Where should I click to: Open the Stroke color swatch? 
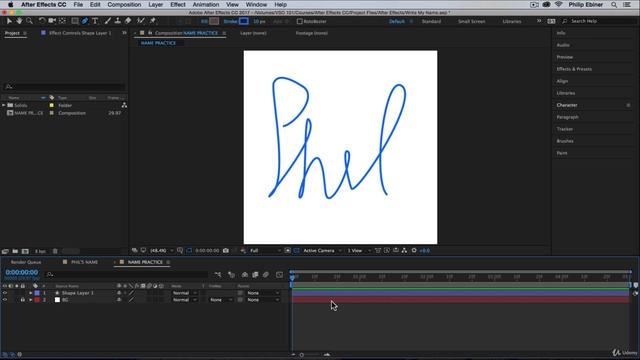[x=244, y=21]
